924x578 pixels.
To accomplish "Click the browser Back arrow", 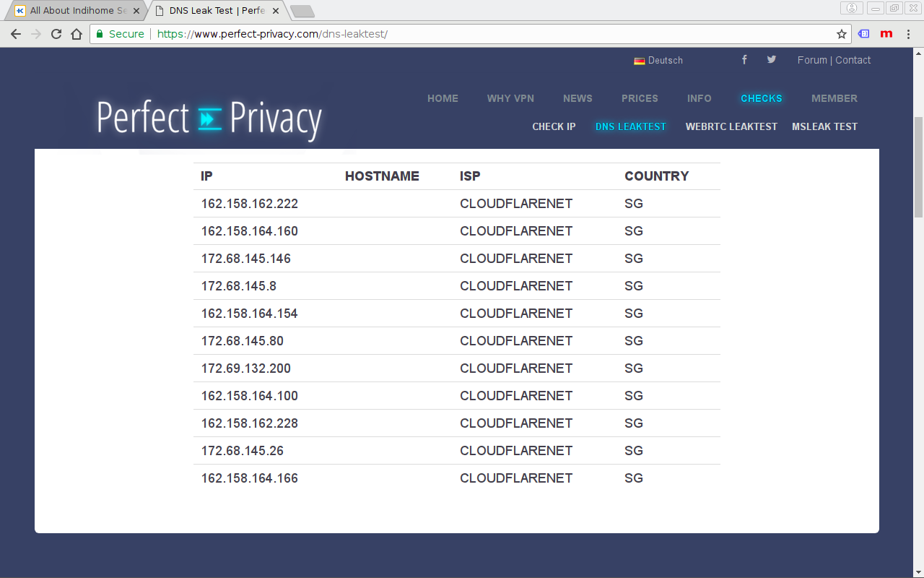I will pos(16,34).
